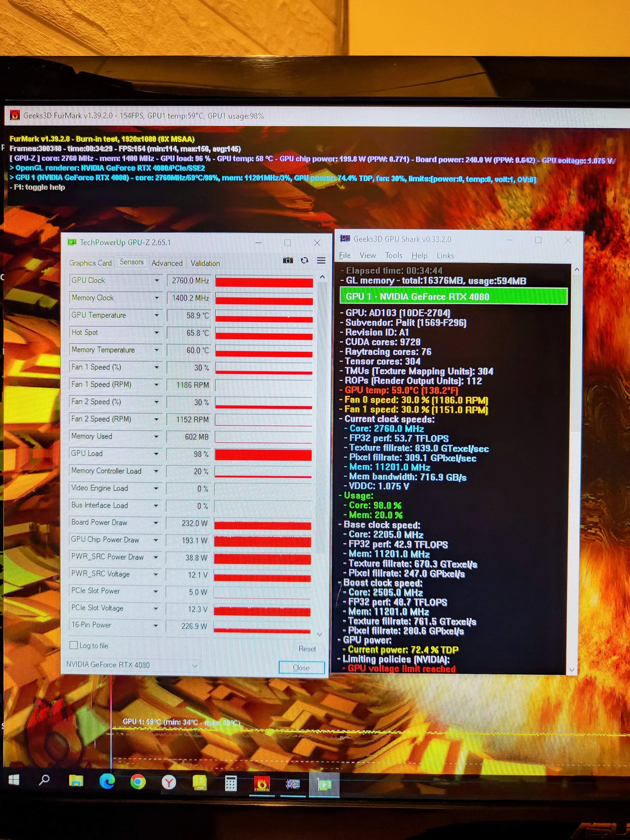This screenshot has width=630, height=840.
Task: Open the Hot Spot sensor dropdown
Action: coord(157,332)
